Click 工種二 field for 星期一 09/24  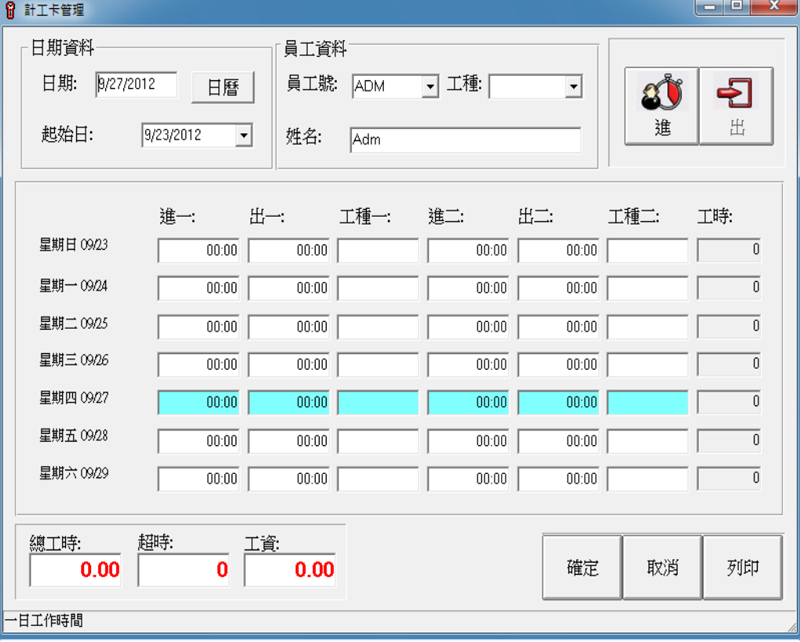pyautogui.click(x=647, y=288)
